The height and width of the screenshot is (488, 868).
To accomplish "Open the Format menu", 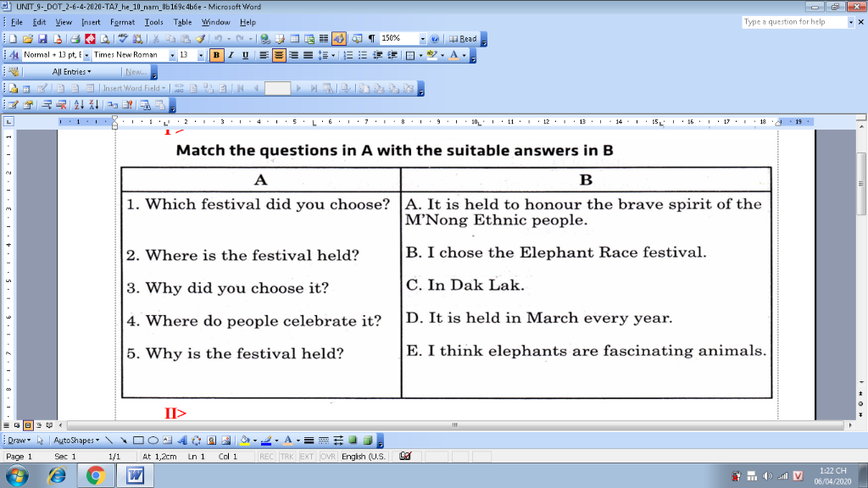I will (x=122, y=22).
